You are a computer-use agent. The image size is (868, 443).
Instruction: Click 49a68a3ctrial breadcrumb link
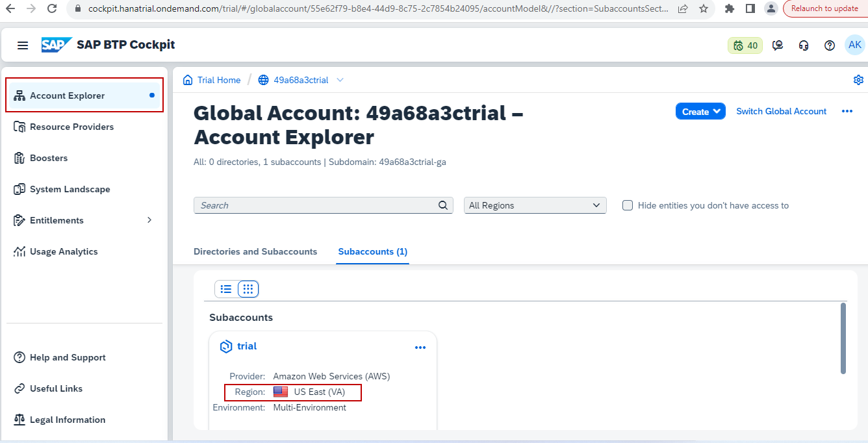(x=301, y=80)
